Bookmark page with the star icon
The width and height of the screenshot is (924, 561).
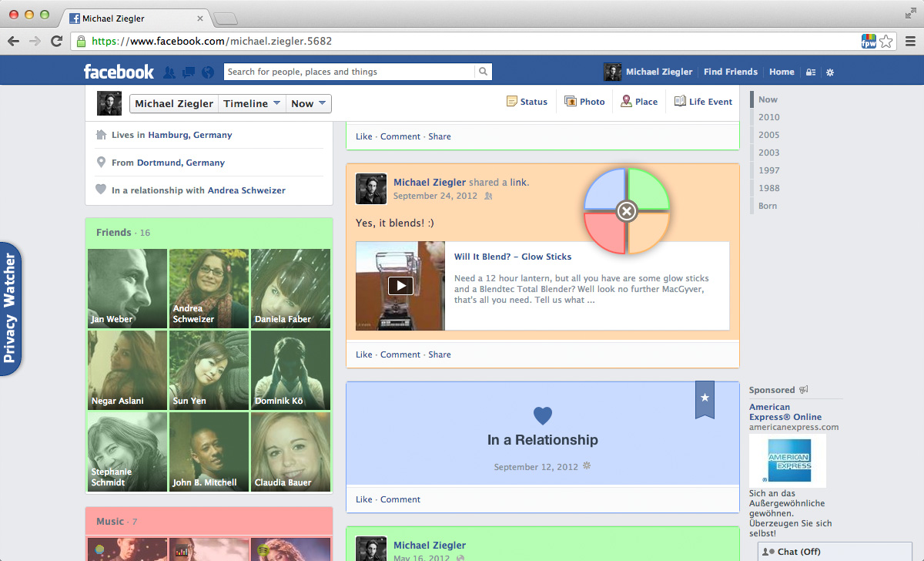[x=886, y=41]
